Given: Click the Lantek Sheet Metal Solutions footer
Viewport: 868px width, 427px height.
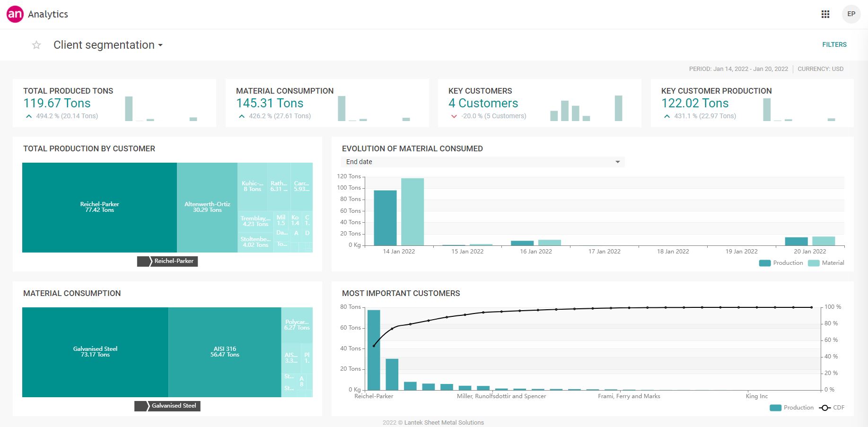Looking at the screenshot, I should pyautogui.click(x=433, y=422).
